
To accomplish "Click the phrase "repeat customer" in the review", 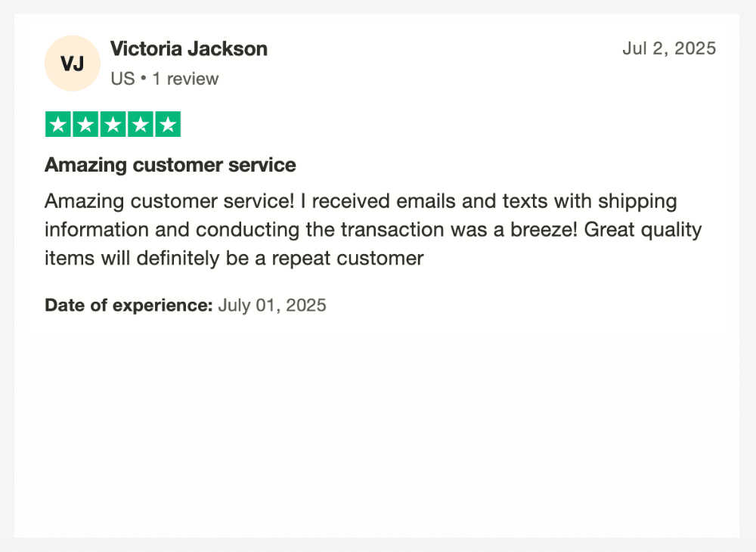I will [348, 259].
